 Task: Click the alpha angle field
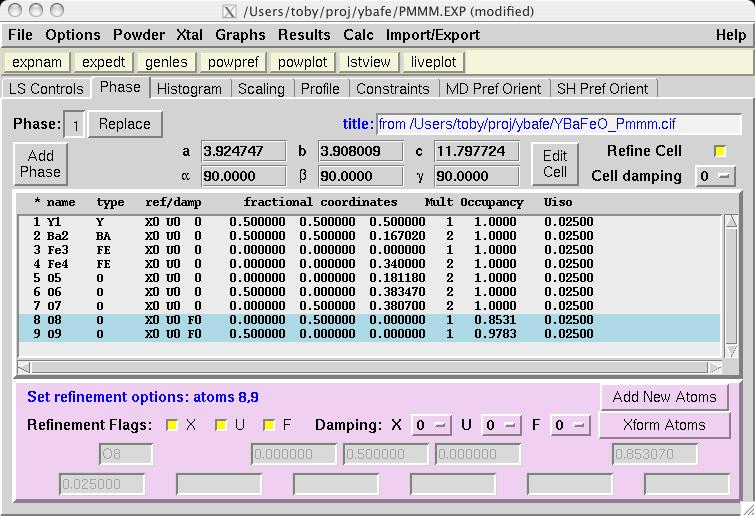point(243,176)
